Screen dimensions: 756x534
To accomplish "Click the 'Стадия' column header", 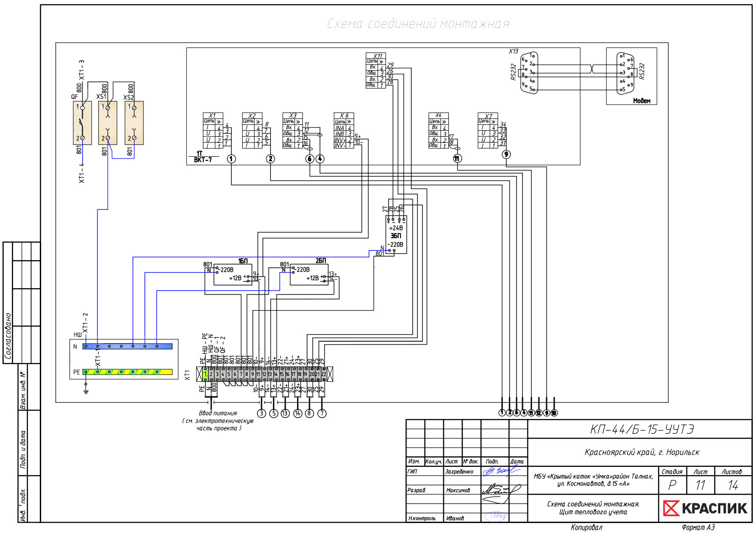I will (x=672, y=471).
